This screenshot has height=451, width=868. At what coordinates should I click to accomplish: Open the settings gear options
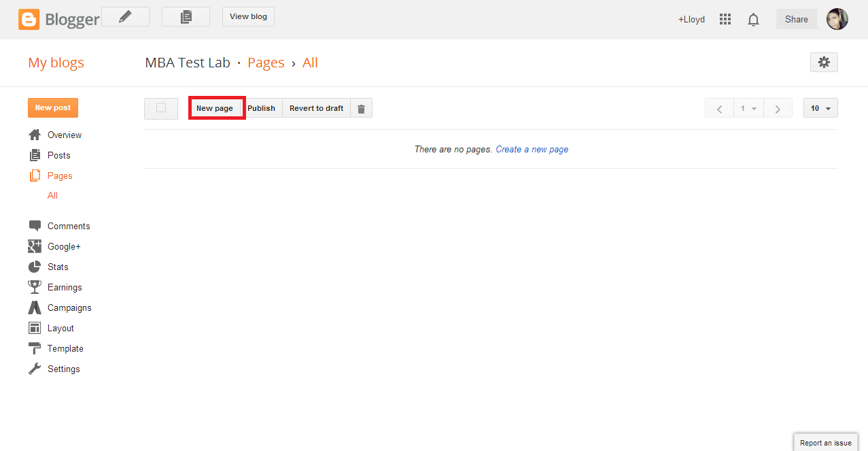click(824, 62)
